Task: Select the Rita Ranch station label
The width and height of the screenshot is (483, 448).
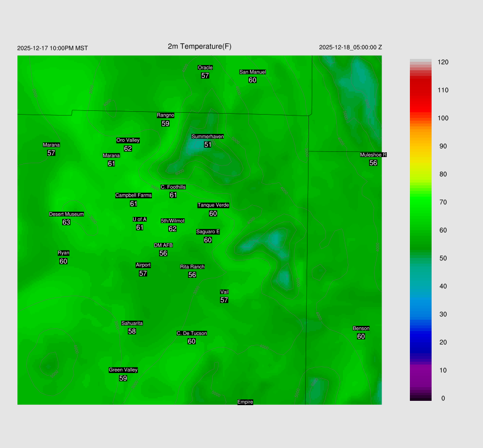Action: tap(192, 267)
